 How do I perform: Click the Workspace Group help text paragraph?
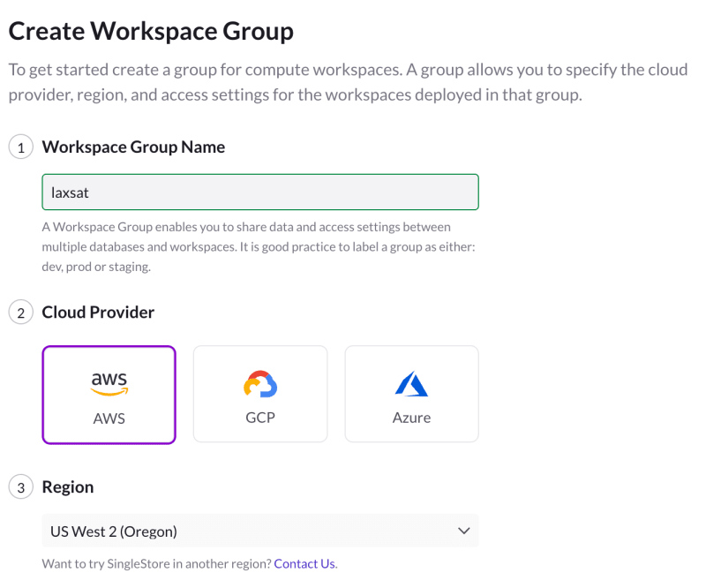pyautogui.click(x=259, y=247)
